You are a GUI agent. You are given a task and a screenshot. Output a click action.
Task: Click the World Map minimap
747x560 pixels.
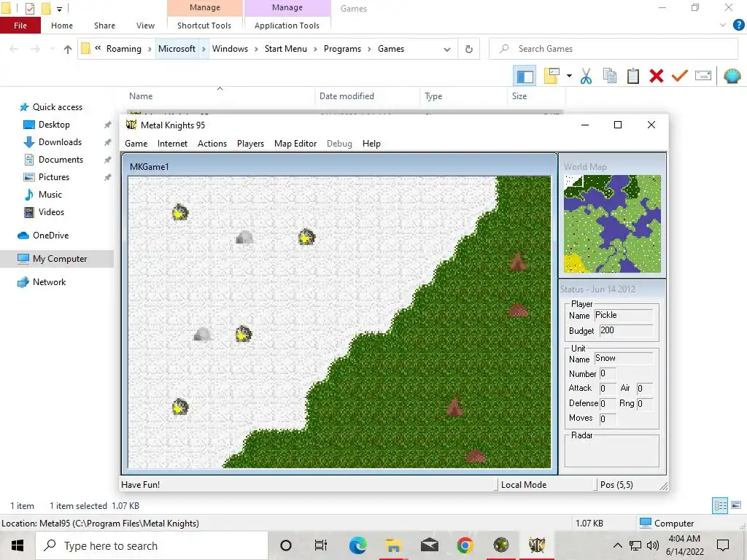click(612, 224)
